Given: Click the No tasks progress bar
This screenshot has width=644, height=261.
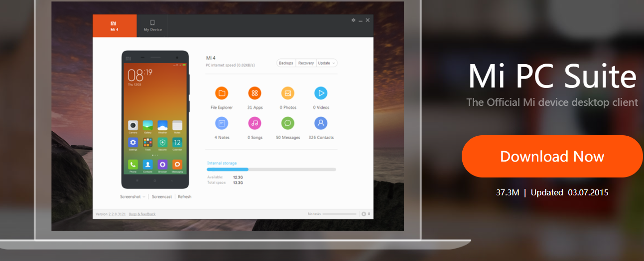Looking at the screenshot, I should pyautogui.click(x=340, y=214).
